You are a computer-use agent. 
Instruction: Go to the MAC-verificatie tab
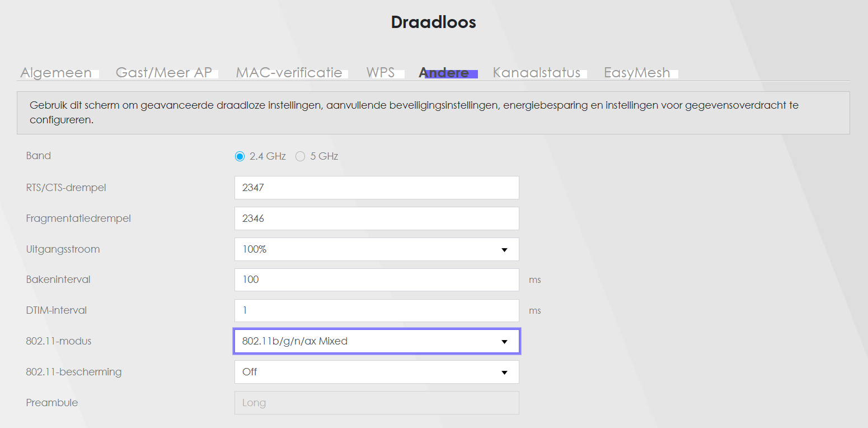(289, 73)
